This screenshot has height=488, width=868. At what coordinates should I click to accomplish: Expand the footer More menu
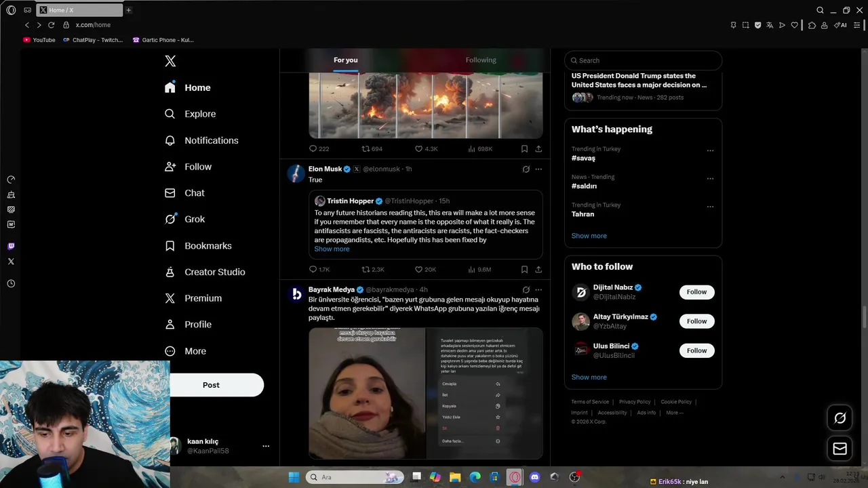(x=674, y=413)
